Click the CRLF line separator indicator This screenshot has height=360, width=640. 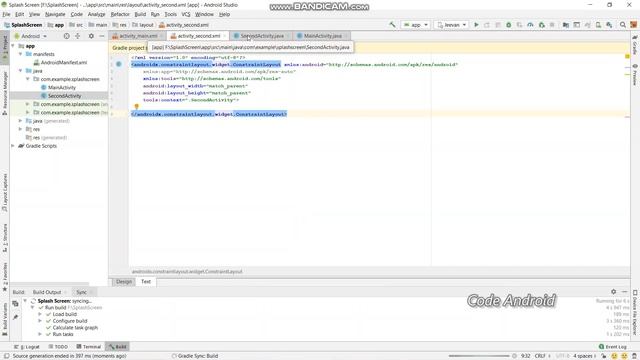pyautogui.click(x=540, y=356)
